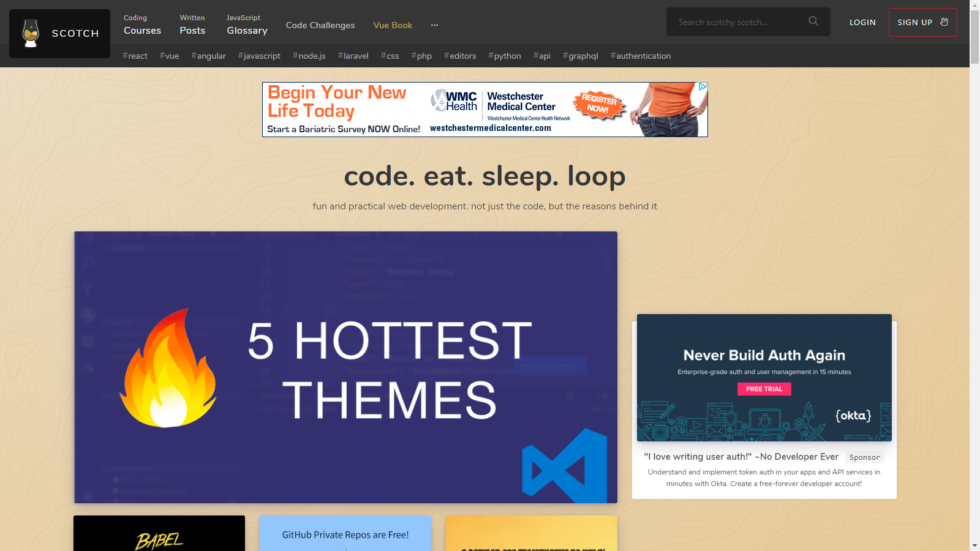
Task: Click the SCOTCH brand name
Action: point(75,33)
